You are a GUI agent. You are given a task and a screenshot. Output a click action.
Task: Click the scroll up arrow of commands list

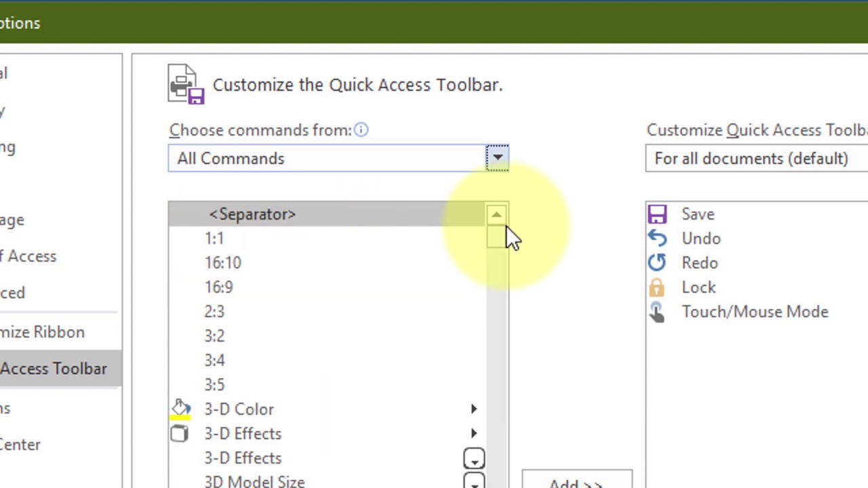point(496,215)
